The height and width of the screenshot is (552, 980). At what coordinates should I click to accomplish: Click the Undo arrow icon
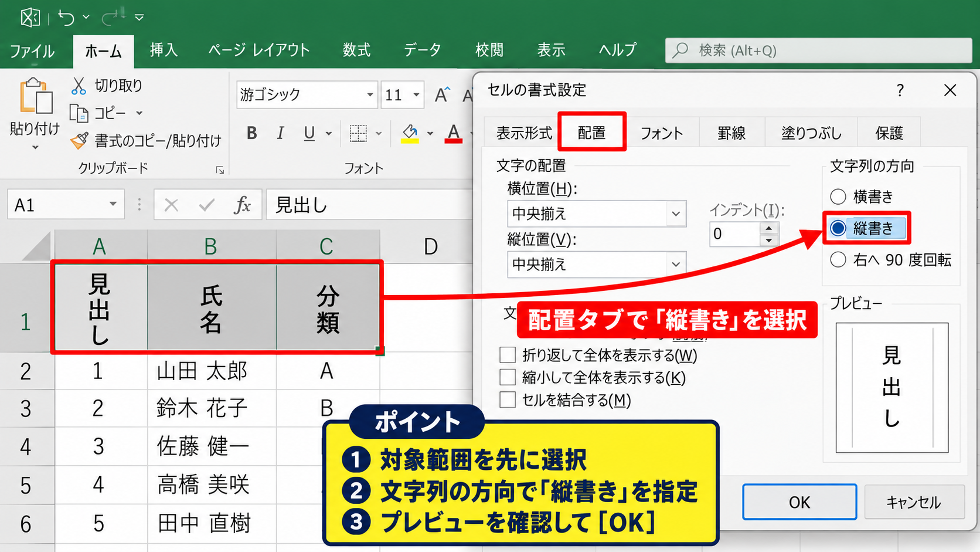(x=66, y=18)
